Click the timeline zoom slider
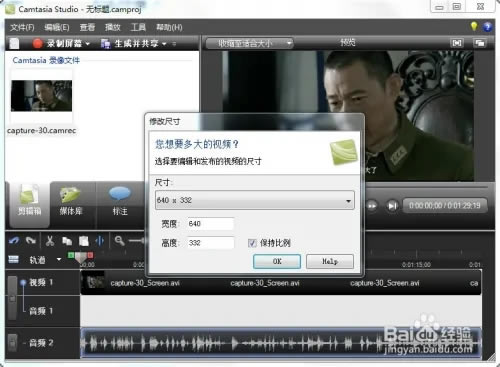The width and height of the screenshot is (500, 367). tap(137, 240)
